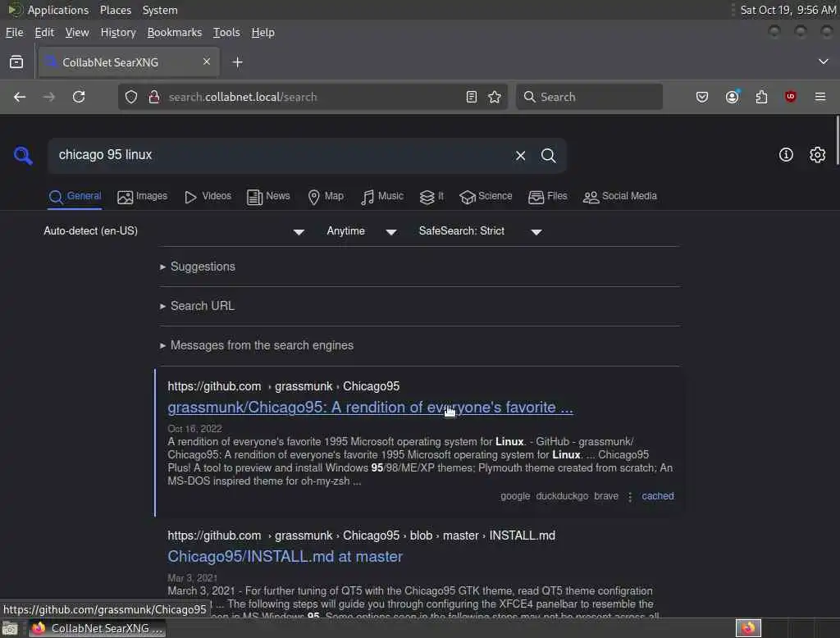Click Firefox icon in bottom-right panel
Image resolution: width=840 pixels, height=638 pixels.
[x=748, y=628]
